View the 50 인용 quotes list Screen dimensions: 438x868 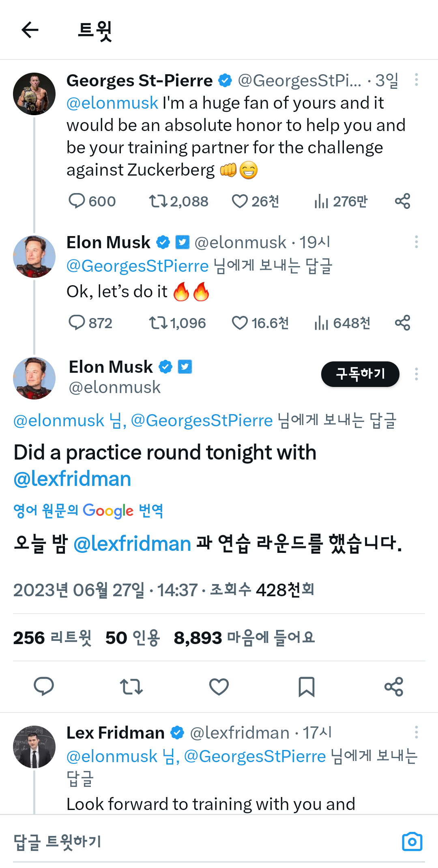(x=133, y=638)
